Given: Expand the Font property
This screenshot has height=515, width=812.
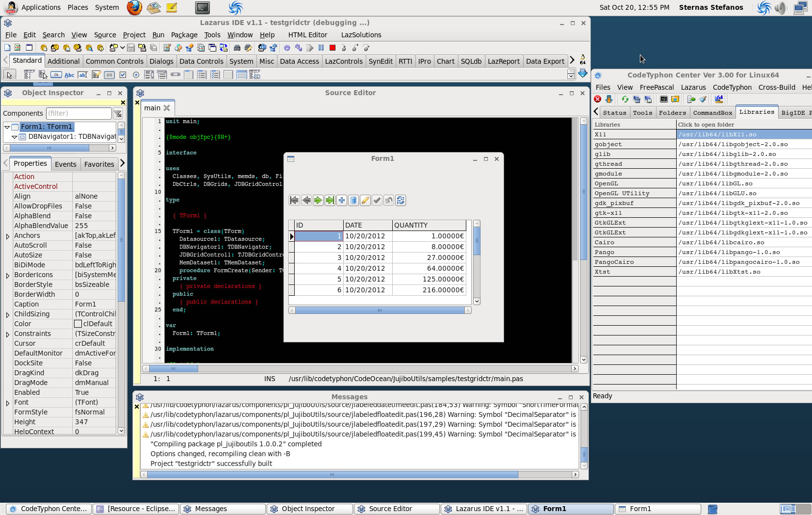Looking at the screenshot, I should [x=8, y=403].
